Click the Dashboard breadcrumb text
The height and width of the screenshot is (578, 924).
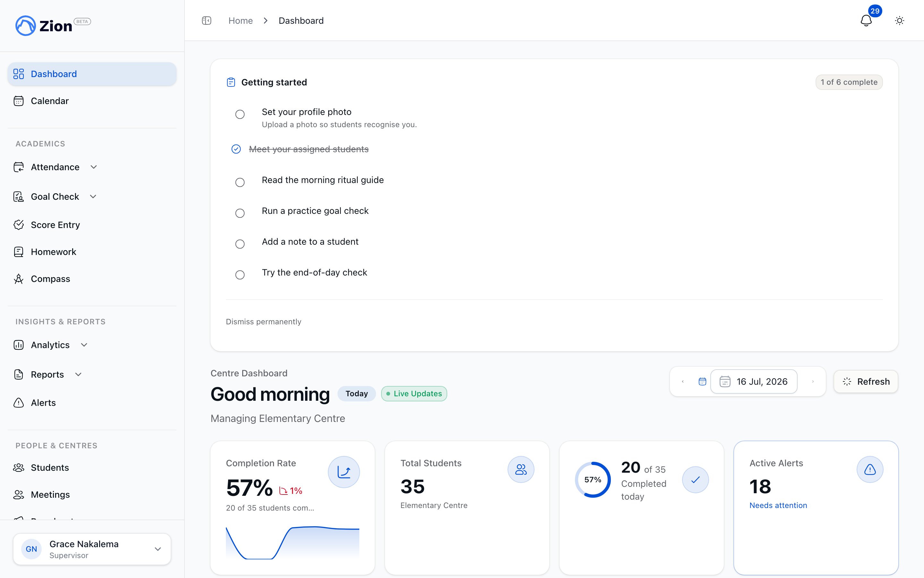pyautogui.click(x=301, y=21)
